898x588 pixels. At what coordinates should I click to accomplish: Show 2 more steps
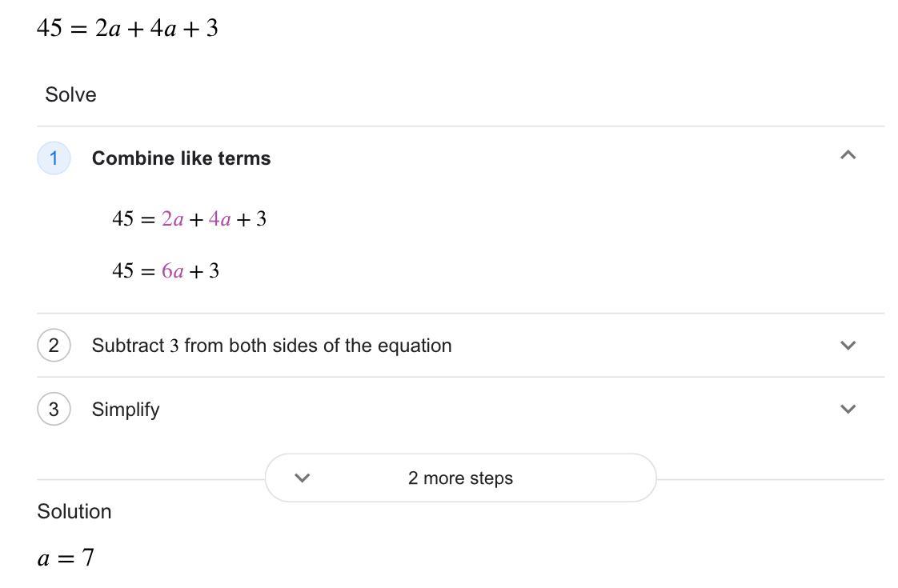(460, 478)
